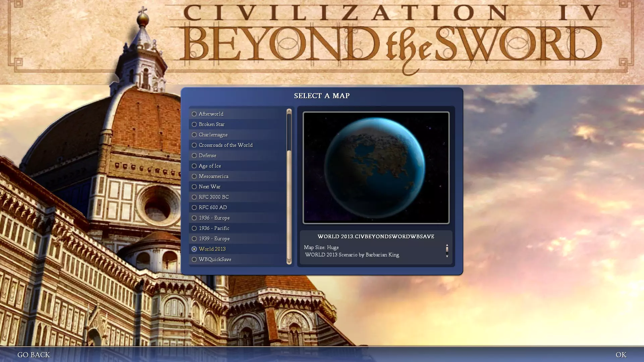Image resolution: width=644 pixels, height=362 pixels.
Task: Click GO BACK to previous menu
Action: point(34,355)
